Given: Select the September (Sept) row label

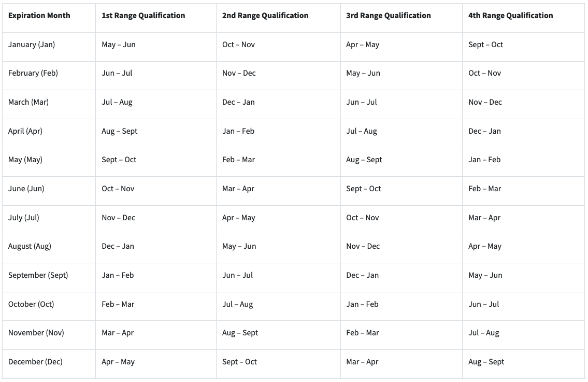Looking at the screenshot, I should coord(38,275).
